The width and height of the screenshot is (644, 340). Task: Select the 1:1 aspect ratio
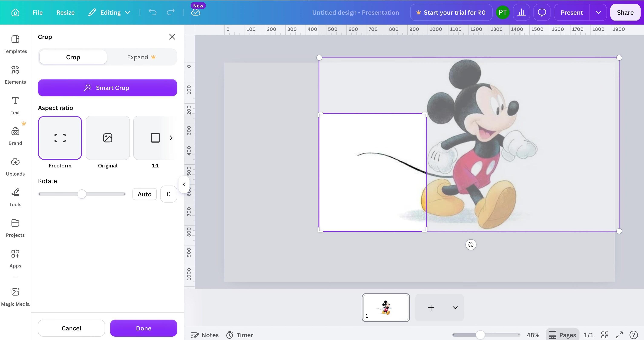pos(155,138)
